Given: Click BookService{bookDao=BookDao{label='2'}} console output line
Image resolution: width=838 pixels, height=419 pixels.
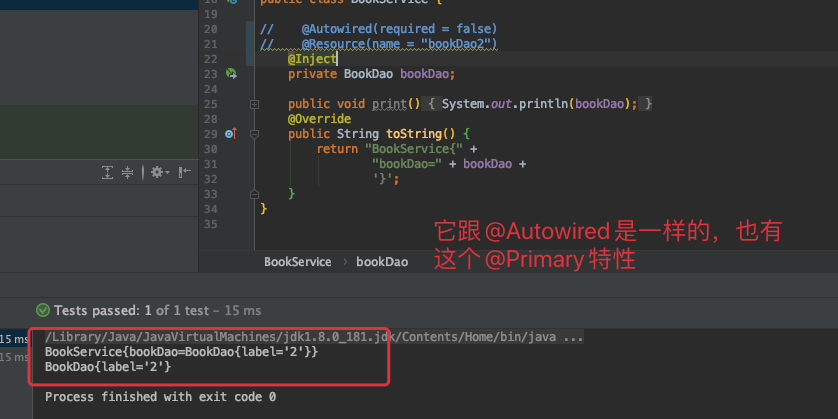Looking at the screenshot, I should point(182,352).
